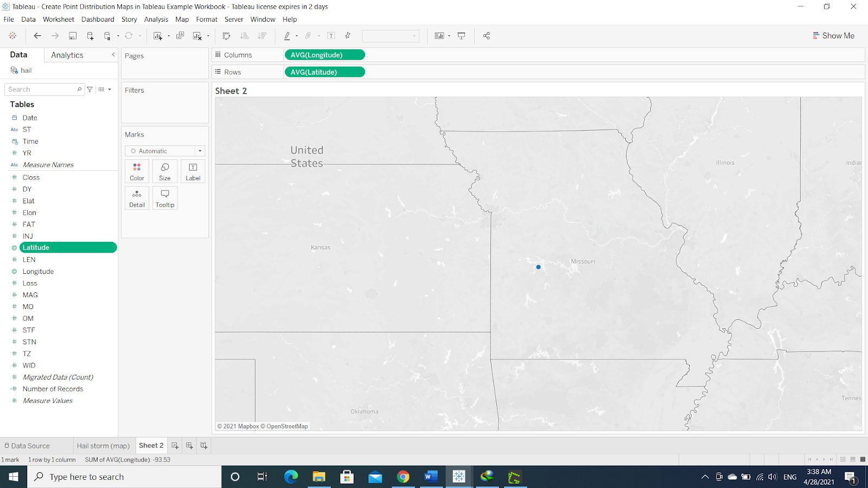This screenshot has width=868, height=488.
Task: Click the New Data Source icon
Action: tap(90, 36)
